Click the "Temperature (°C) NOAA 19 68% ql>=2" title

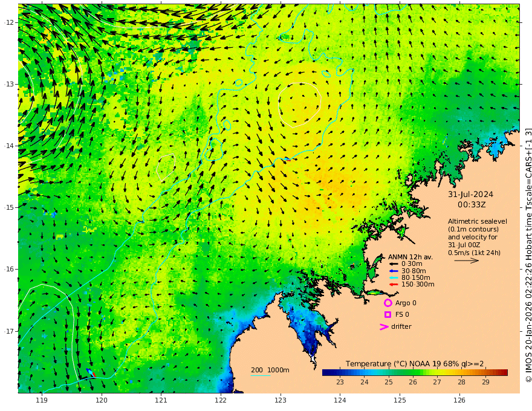tap(415, 364)
